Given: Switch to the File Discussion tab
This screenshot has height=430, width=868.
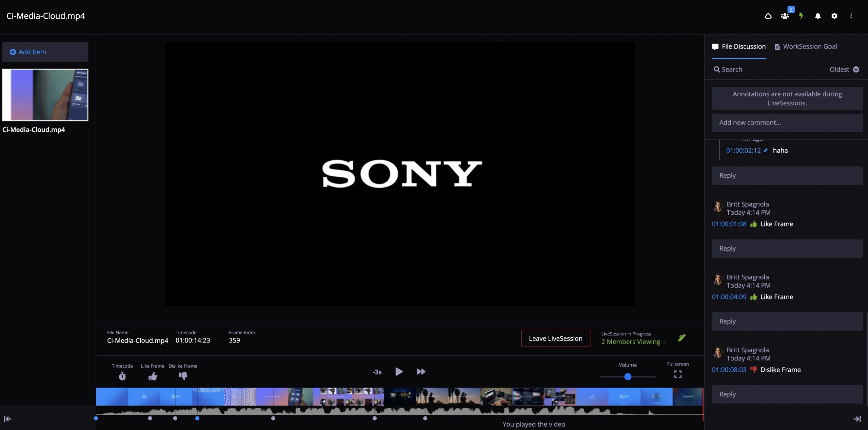Looking at the screenshot, I should [739, 46].
